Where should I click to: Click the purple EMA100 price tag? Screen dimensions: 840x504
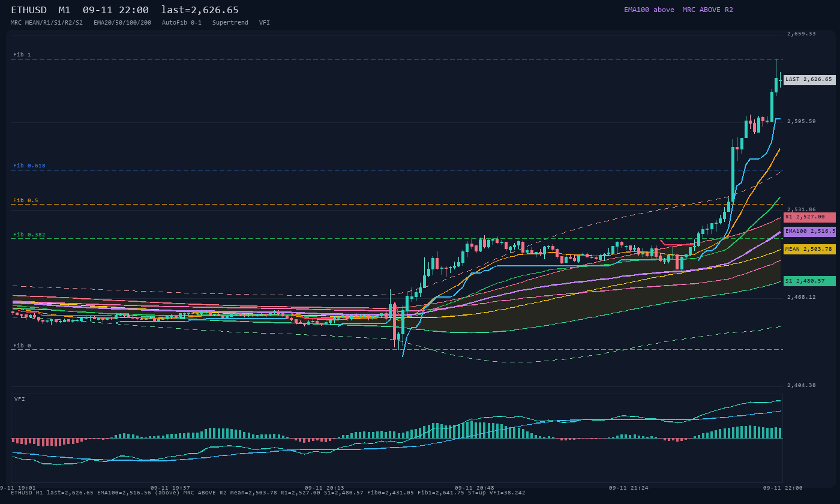[809, 231]
